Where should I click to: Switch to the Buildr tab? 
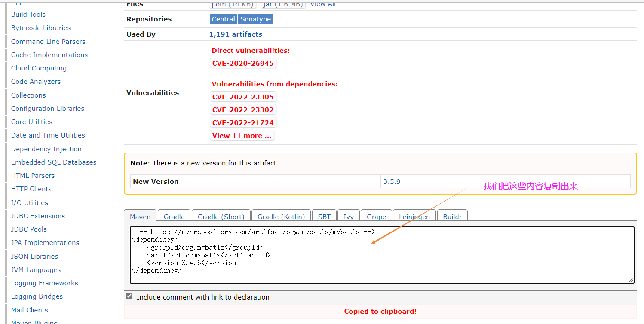pos(452,216)
